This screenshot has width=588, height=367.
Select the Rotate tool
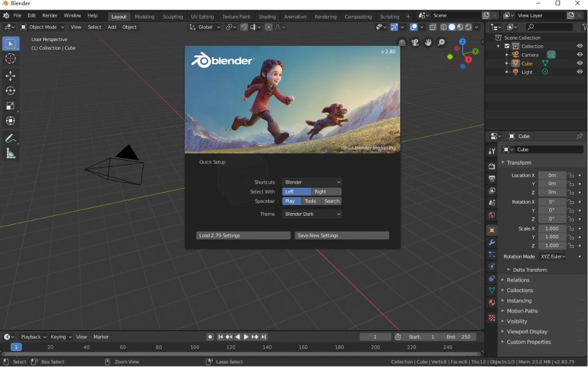click(x=11, y=91)
